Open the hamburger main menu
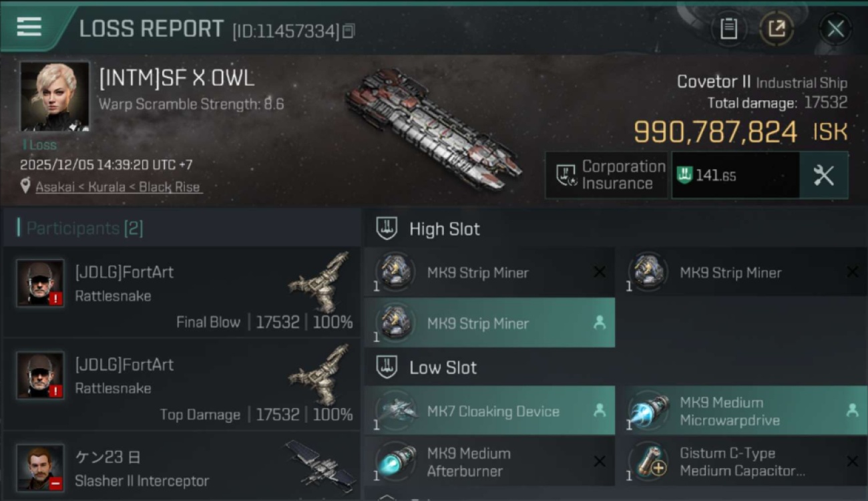The image size is (868, 501). 29,27
